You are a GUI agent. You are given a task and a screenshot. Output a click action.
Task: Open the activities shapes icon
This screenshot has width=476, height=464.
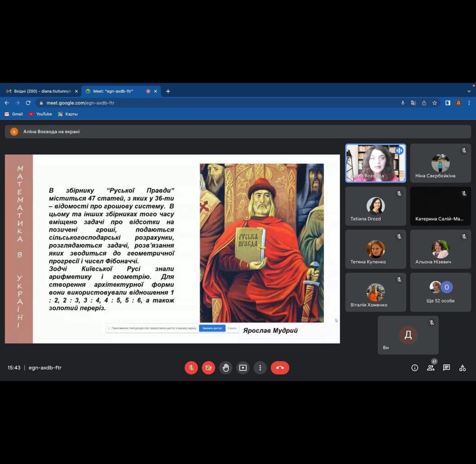(463, 368)
